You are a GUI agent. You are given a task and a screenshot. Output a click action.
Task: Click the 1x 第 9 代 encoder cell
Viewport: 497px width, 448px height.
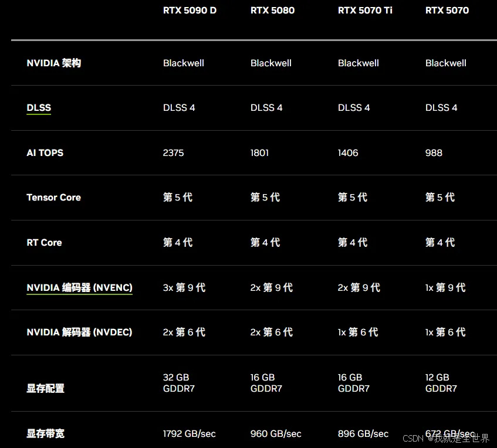[x=445, y=288]
